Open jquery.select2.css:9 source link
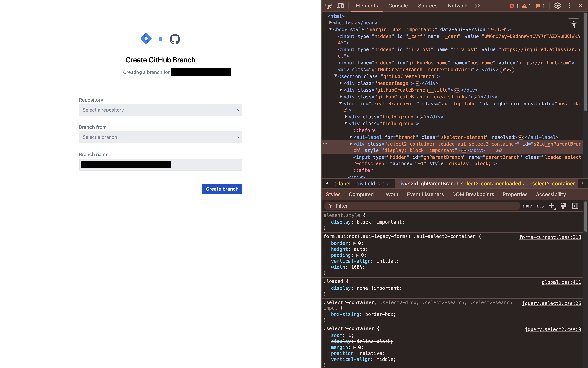 tap(553, 329)
